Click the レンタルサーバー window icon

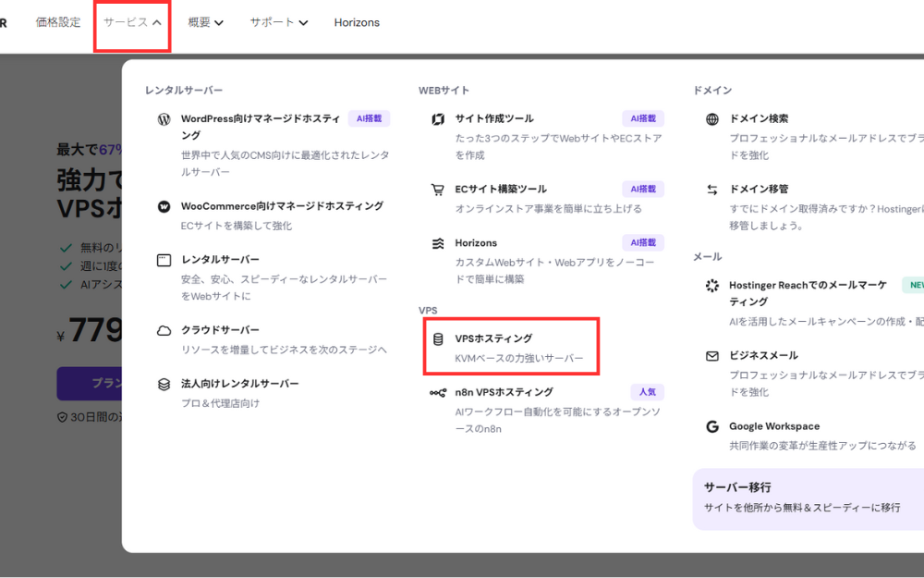point(164,260)
